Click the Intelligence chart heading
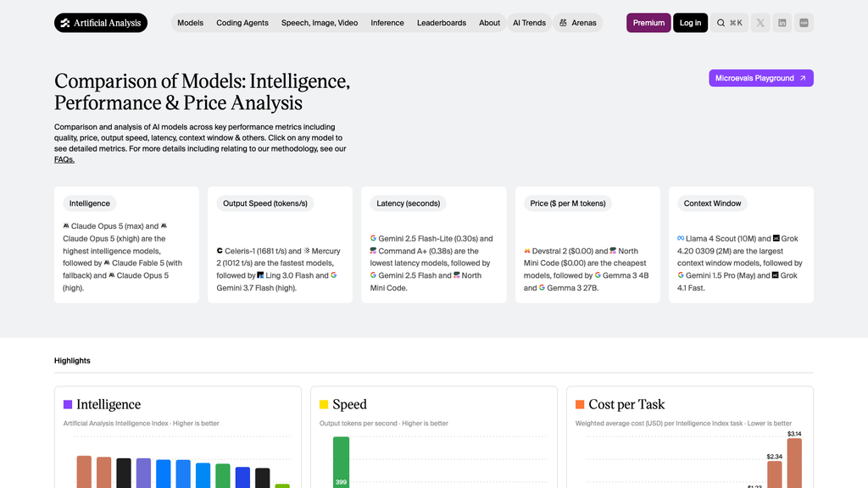This screenshot has width=868, height=488. (108, 404)
